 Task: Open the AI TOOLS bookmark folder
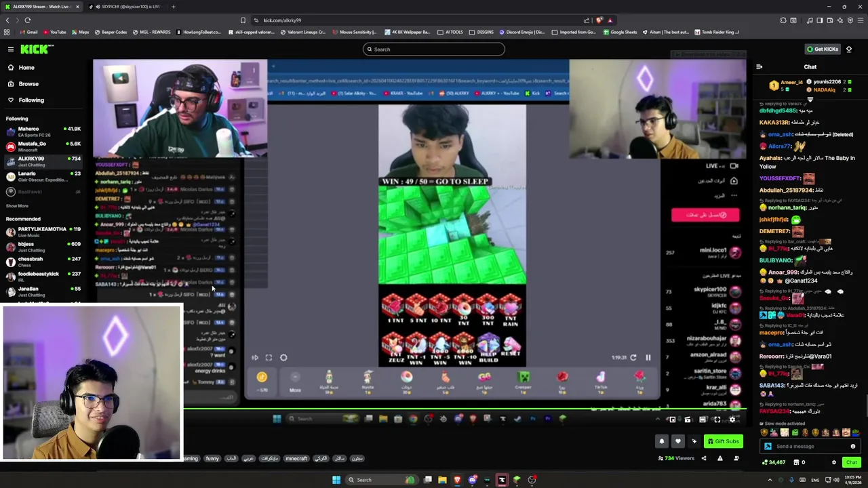[x=451, y=32]
